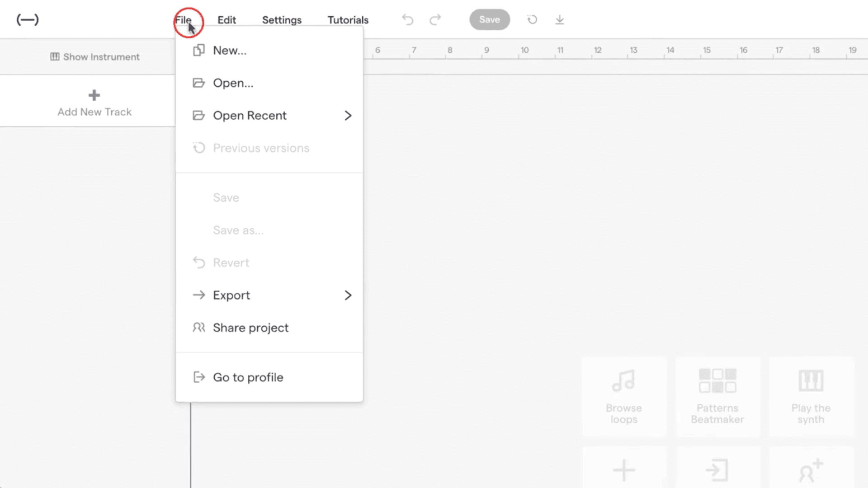The image size is (868, 488).
Task: Open the File menu
Action: click(184, 20)
